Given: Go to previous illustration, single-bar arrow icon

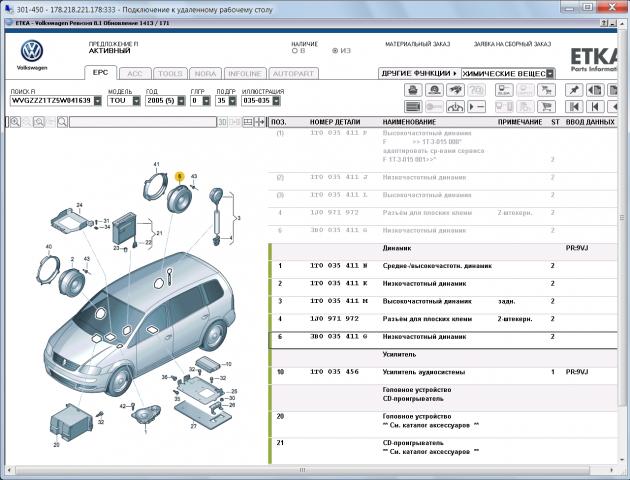Looking at the screenshot, I should pos(595,107).
